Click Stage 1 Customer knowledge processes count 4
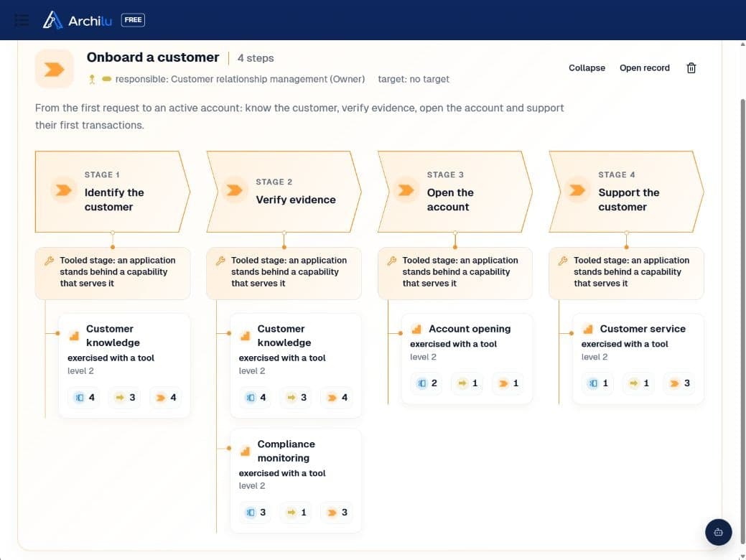 point(166,397)
